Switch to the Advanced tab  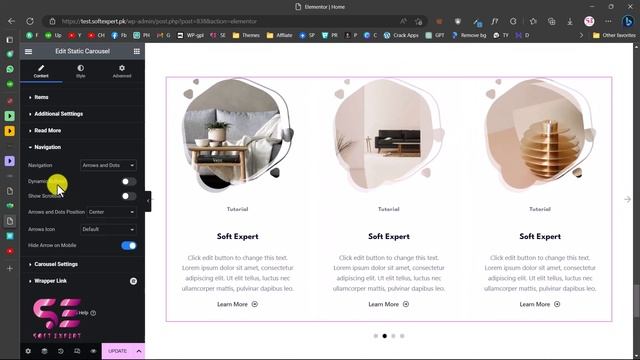click(122, 71)
